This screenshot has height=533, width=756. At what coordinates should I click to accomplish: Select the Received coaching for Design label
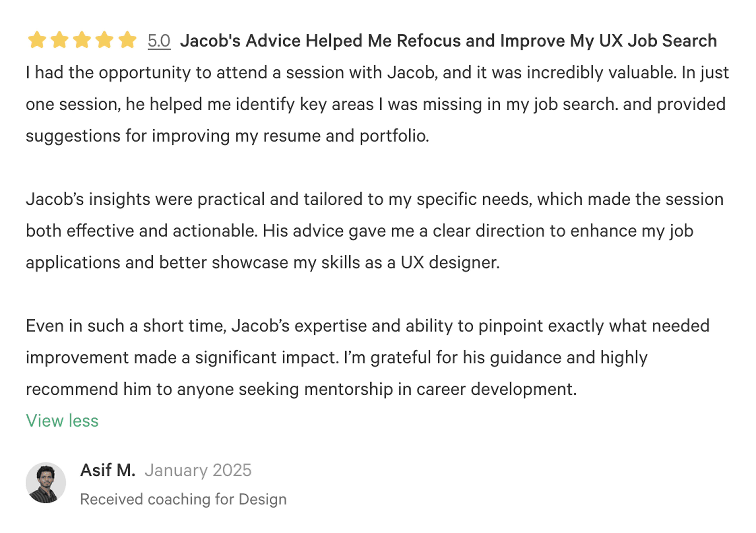click(183, 499)
